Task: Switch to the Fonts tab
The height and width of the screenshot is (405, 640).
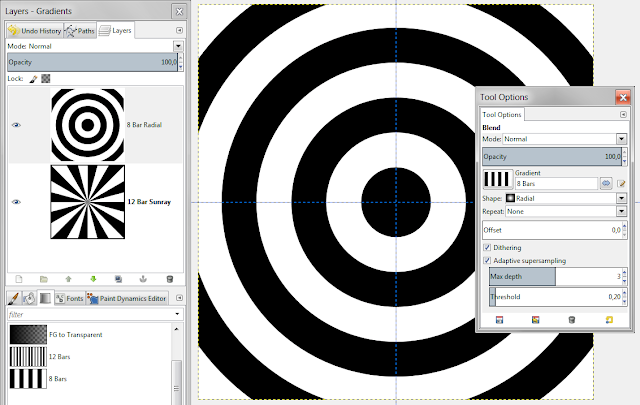Action: (69, 298)
